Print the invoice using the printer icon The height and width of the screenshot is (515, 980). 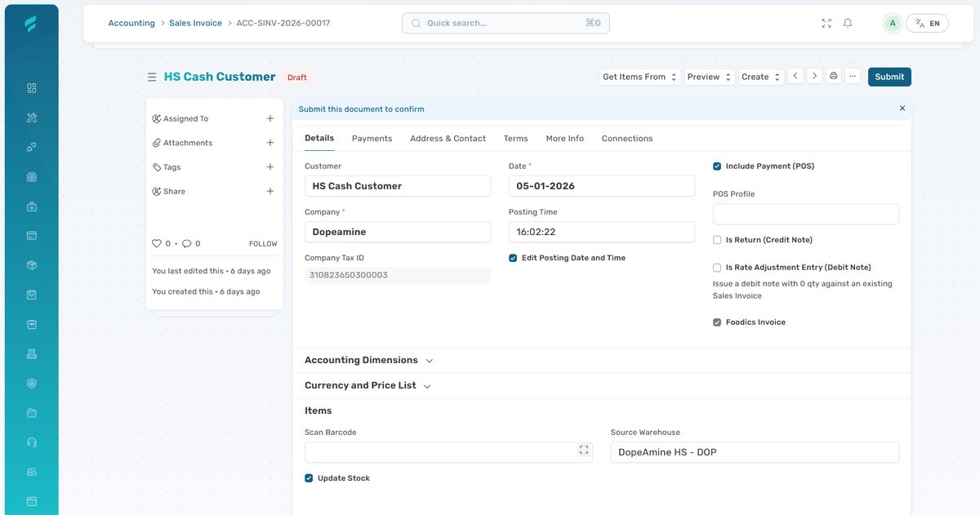point(833,76)
